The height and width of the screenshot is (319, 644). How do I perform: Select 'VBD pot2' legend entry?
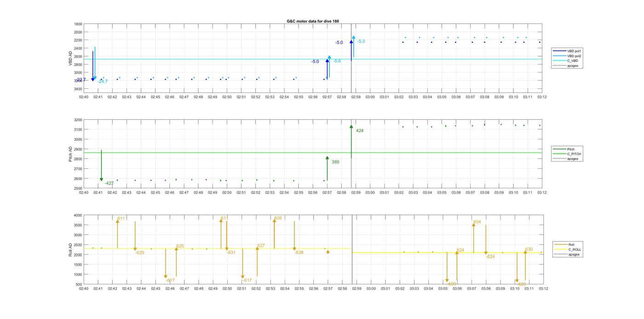(567, 56)
